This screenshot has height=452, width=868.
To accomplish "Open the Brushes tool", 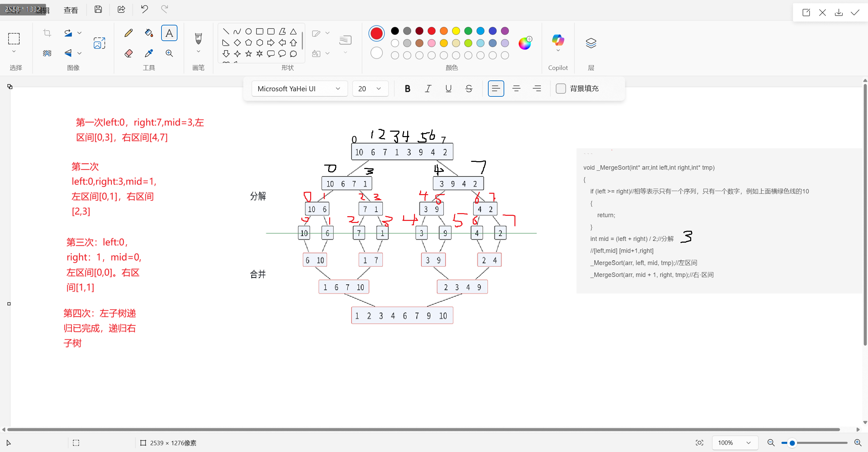I will pyautogui.click(x=199, y=38).
